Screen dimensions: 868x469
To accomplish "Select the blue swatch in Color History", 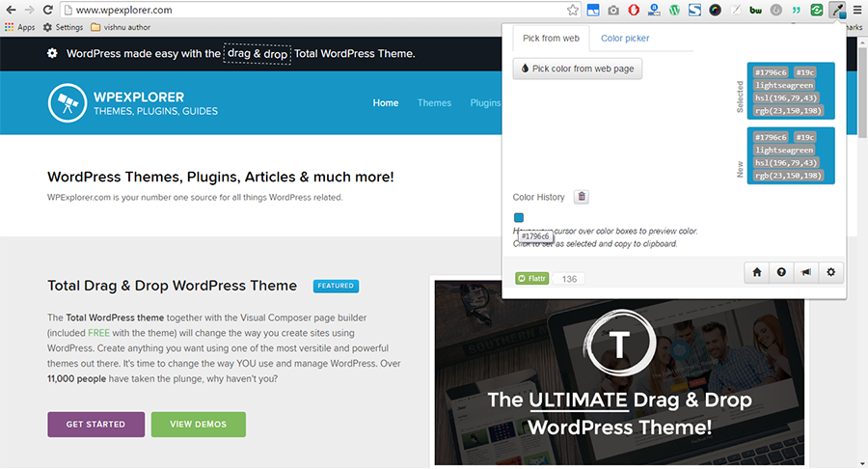I will [x=519, y=217].
